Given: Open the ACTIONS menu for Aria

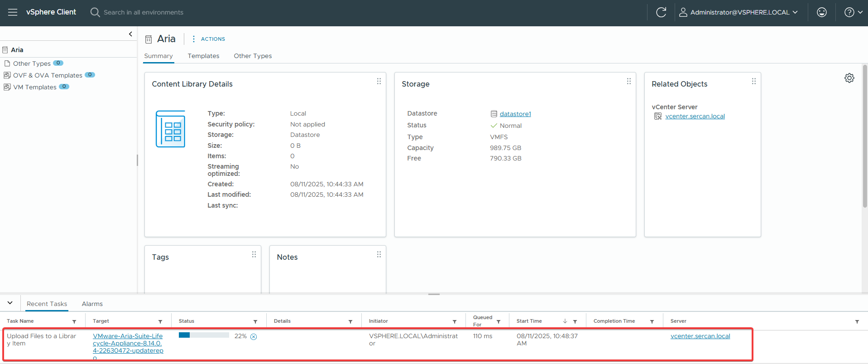Looking at the screenshot, I should (x=209, y=39).
